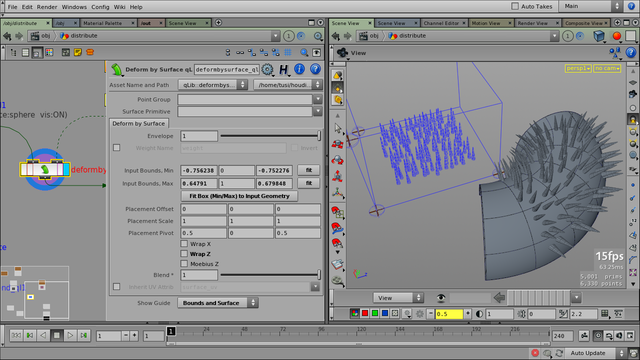640x360 pixels.
Task: Switch to the Motion View tab
Action: coord(491,23)
